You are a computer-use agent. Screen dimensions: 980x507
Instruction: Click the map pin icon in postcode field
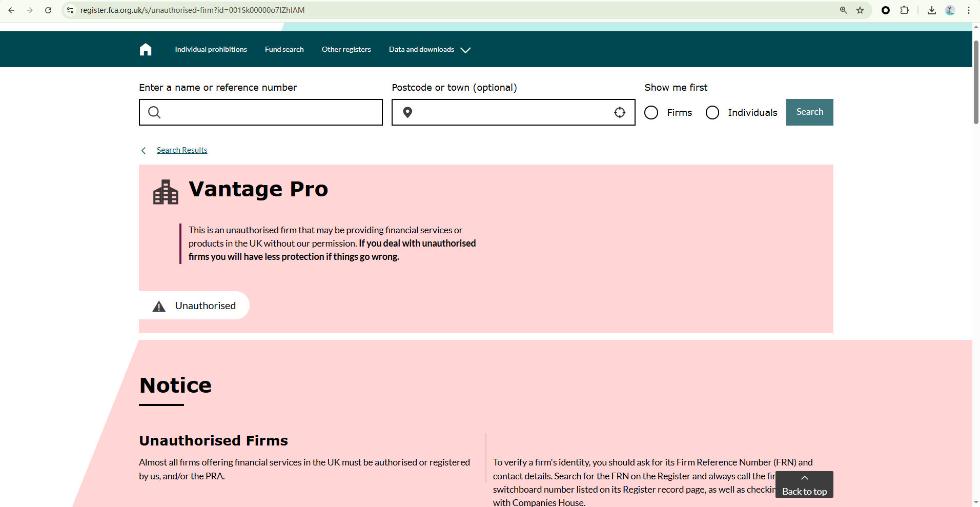407,112
